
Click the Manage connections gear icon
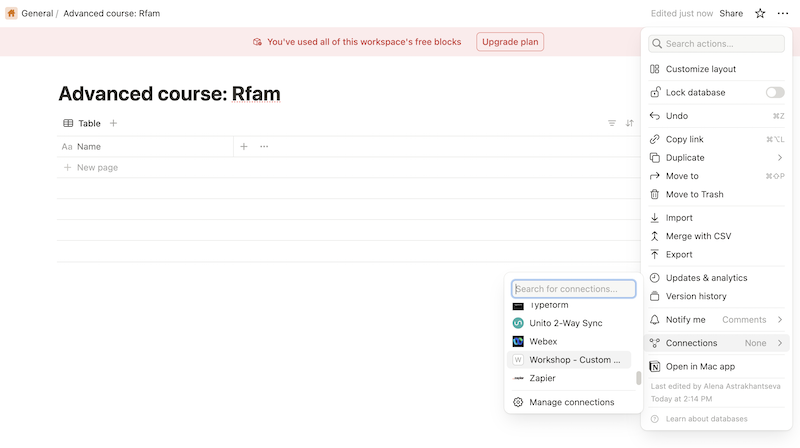(518, 402)
